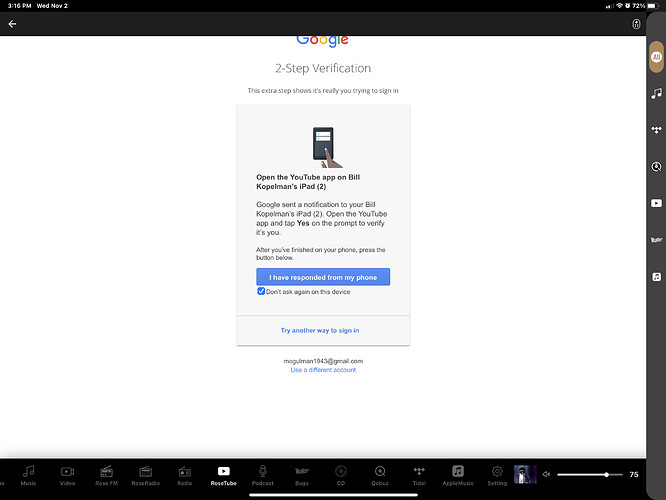Viewport: 666px width, 500px height.
Task: Switch to the Music tab
Action: 28,475
